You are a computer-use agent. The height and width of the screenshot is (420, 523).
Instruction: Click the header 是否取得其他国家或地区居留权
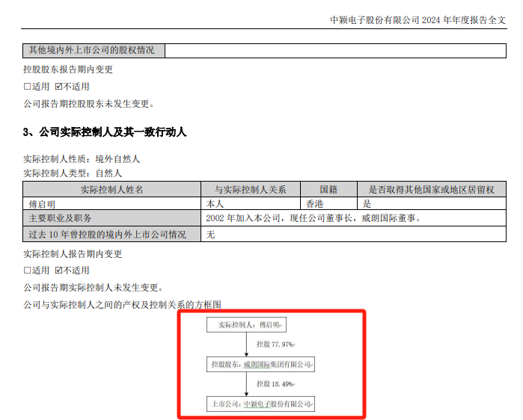(x=432, y=190)
